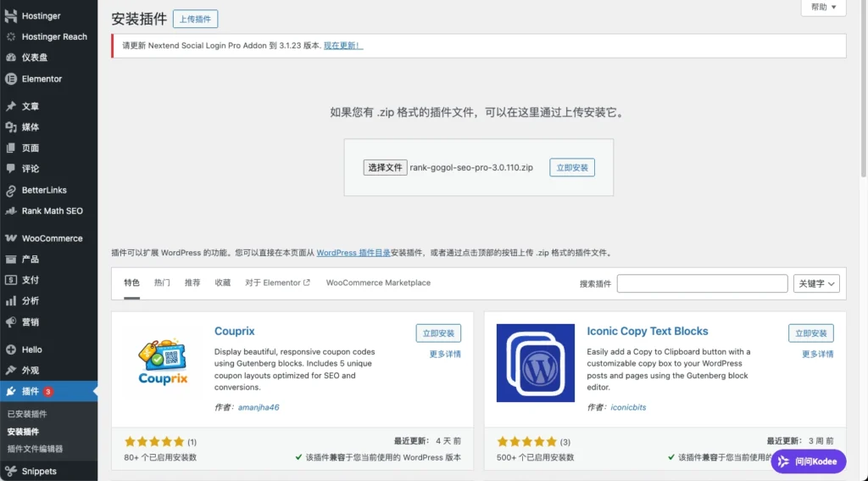Open the WordPress 插件目录 link
The height and width of the screenshot is (481, 868).
353,253
